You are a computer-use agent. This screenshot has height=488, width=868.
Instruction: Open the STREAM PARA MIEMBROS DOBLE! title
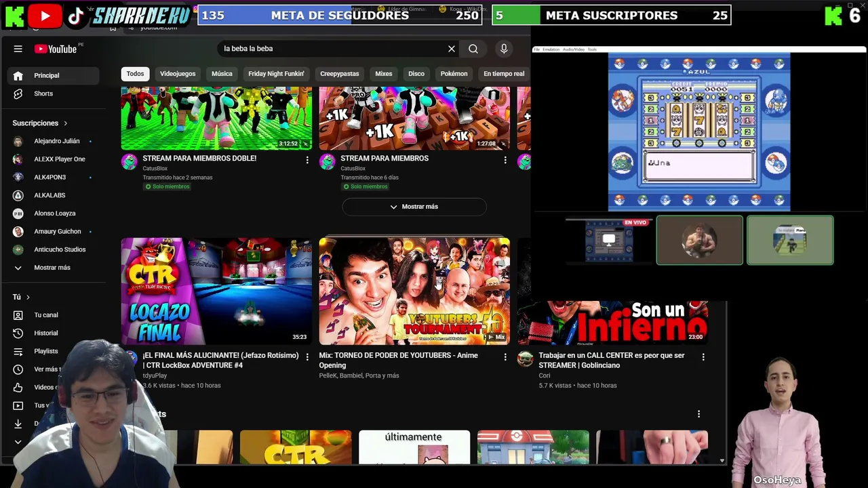pos(199,159)
